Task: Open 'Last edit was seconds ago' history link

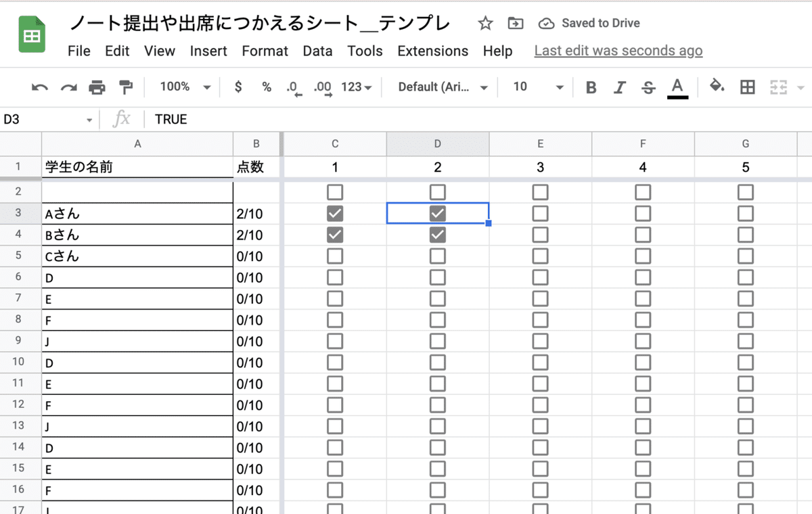Action: tap(618, 51)
